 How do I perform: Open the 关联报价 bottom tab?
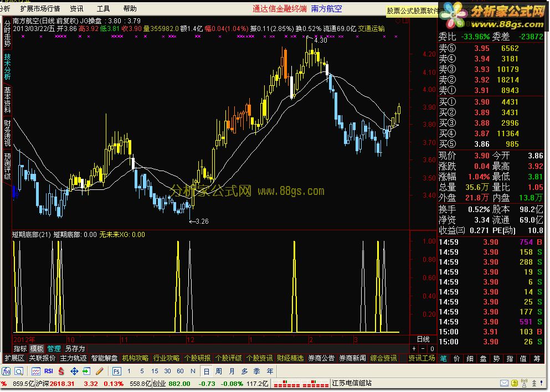(42, 358)
